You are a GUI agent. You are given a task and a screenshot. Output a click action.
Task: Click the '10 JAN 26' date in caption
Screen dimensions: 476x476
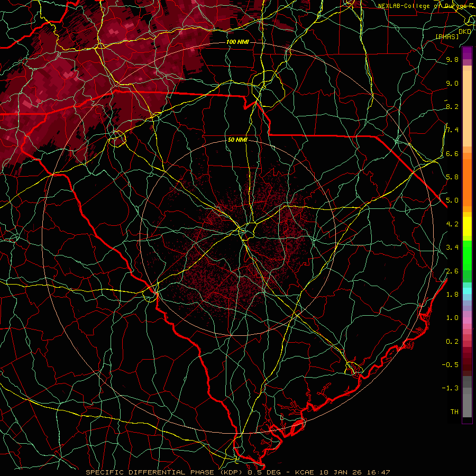340,472
